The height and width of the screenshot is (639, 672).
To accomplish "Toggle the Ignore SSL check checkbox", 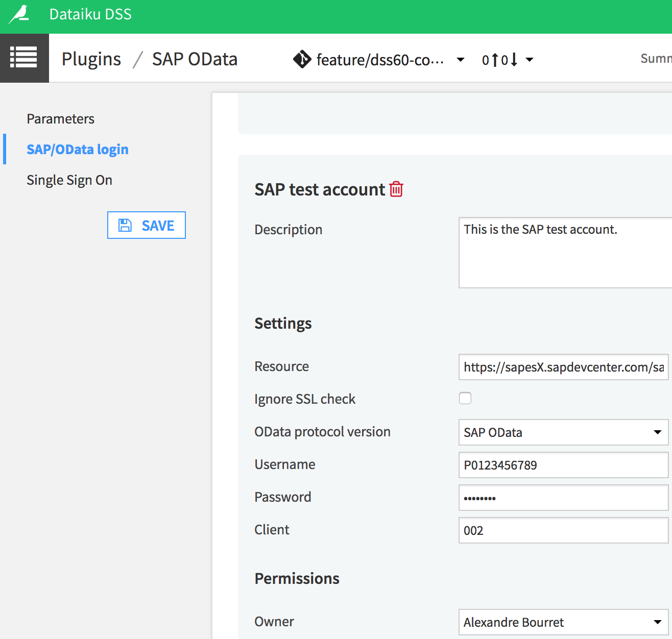I will pyautogui.click(x=465, y=398).
